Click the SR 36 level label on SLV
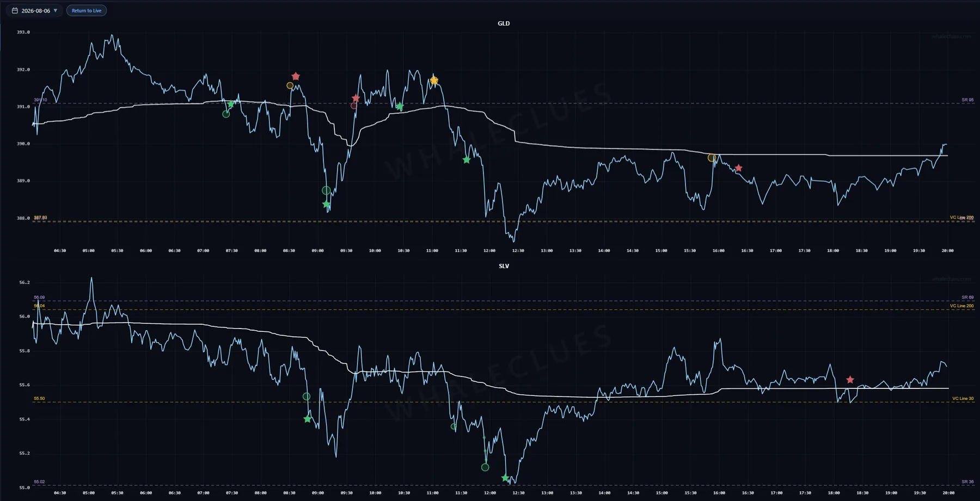 [x=967, y=482]
